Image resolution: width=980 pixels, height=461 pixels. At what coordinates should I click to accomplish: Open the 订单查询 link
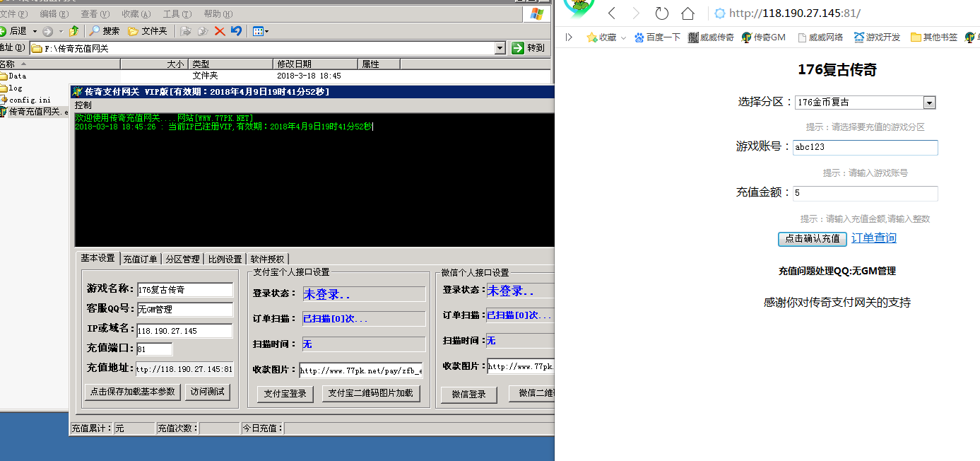coord(873,238)
